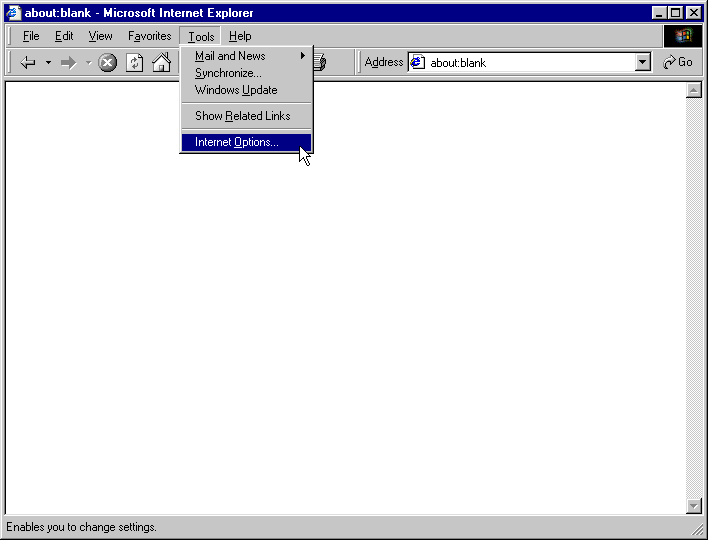Image resolution: width=708 pixels, height=540 pixels.
Task: Select Windows Update menu entry
Action: coord(247,90)
